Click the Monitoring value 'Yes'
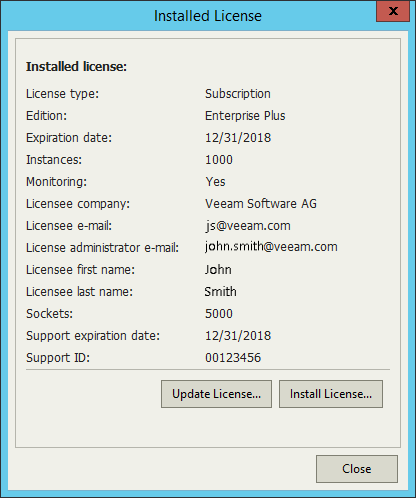This screenshot has height=498, width=416. tap(215, 182)
